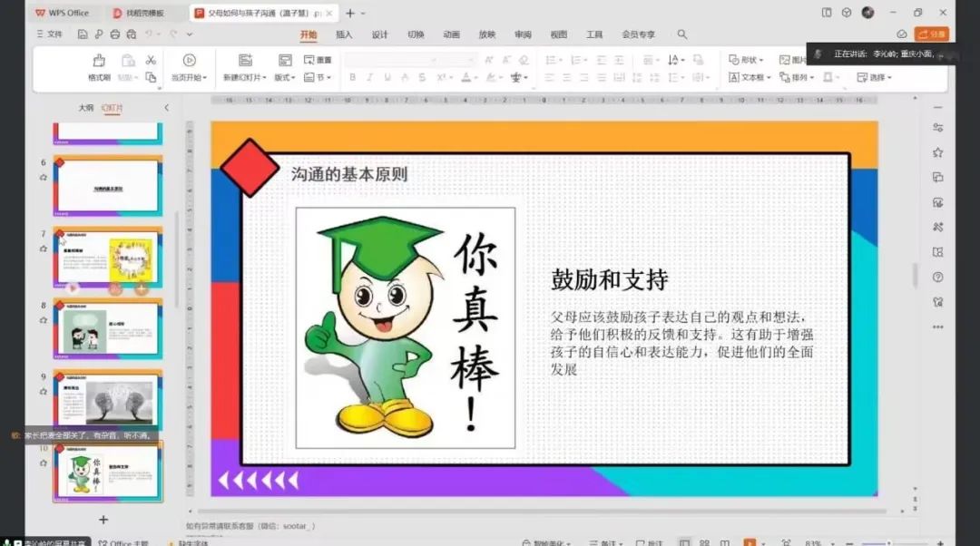Open the Insert (插入) ribbon tab

[344, 34]
